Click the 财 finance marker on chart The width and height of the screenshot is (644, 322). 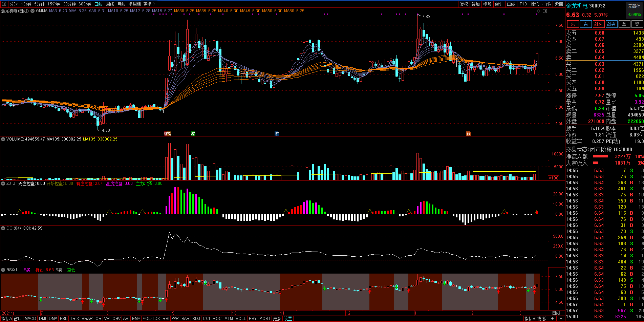(277, 134)
